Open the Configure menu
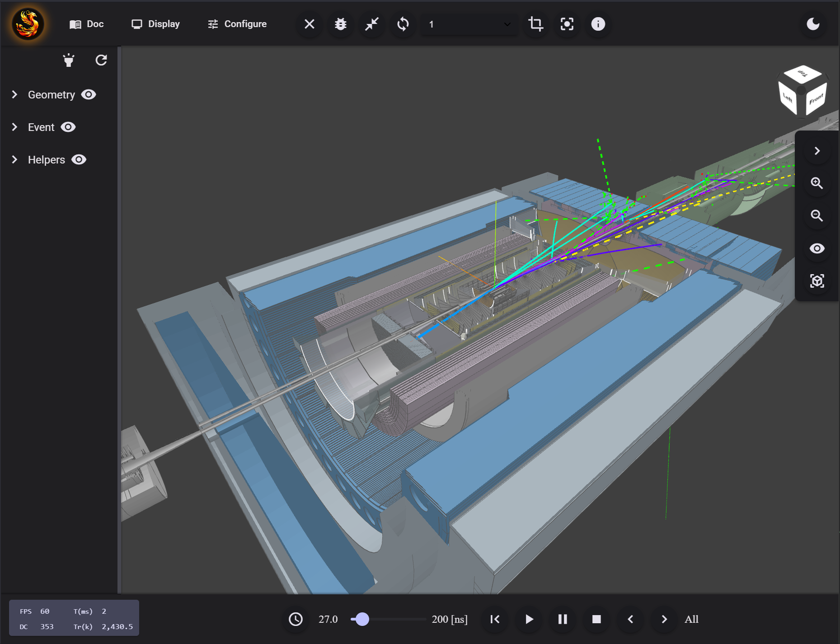 click(x=237, y=24)
